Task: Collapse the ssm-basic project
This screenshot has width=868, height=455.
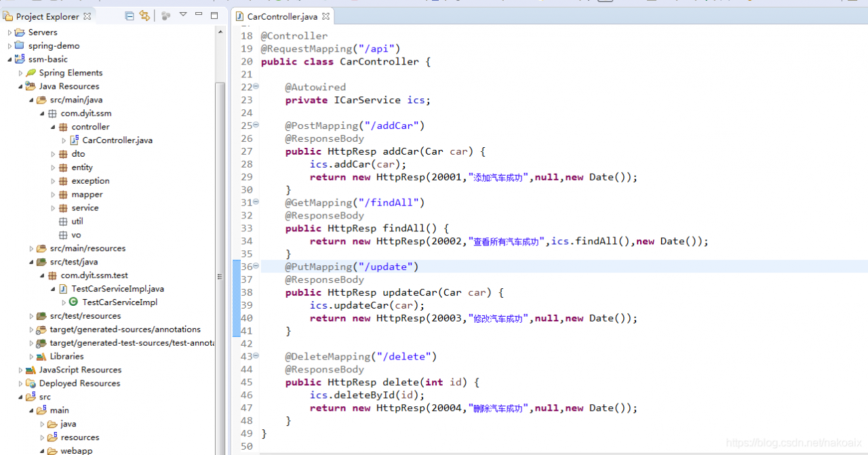Action: pos(9,60)
